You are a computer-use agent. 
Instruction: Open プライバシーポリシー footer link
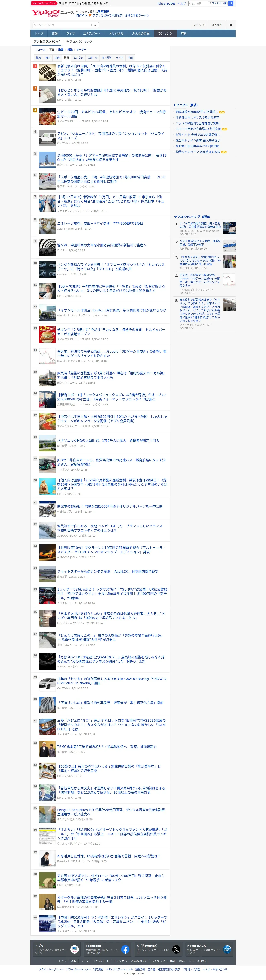pos(51,969)
